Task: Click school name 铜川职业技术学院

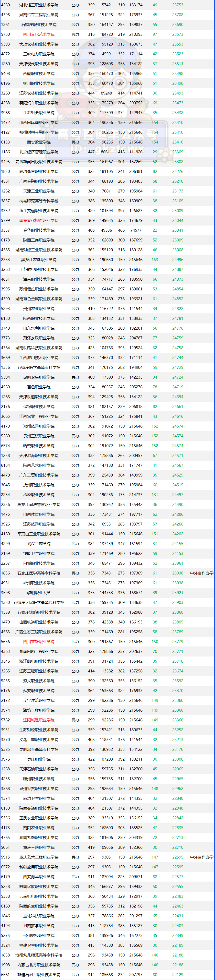Action: pos(39,83)
